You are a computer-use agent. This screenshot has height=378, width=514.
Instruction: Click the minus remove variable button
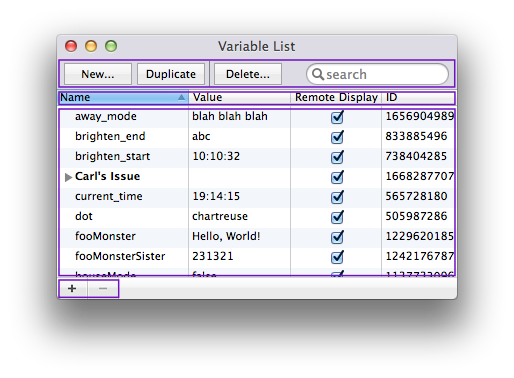103,288
